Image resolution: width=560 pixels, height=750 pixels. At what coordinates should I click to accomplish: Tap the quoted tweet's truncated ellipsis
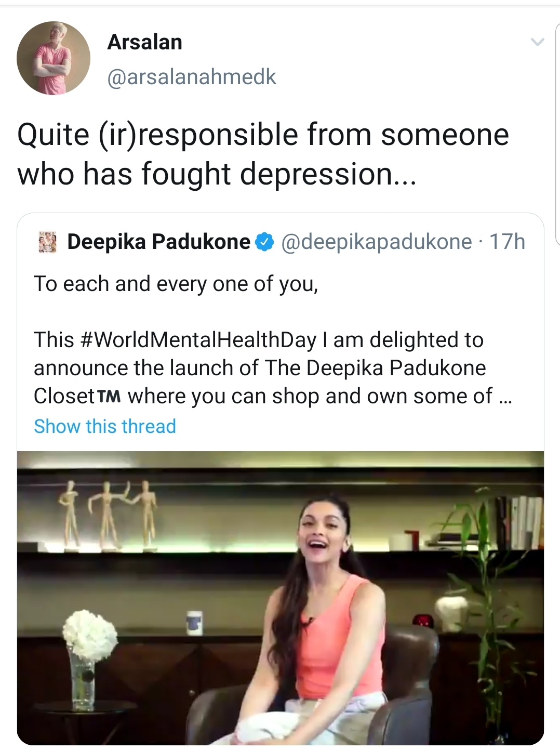click(505, 397)
